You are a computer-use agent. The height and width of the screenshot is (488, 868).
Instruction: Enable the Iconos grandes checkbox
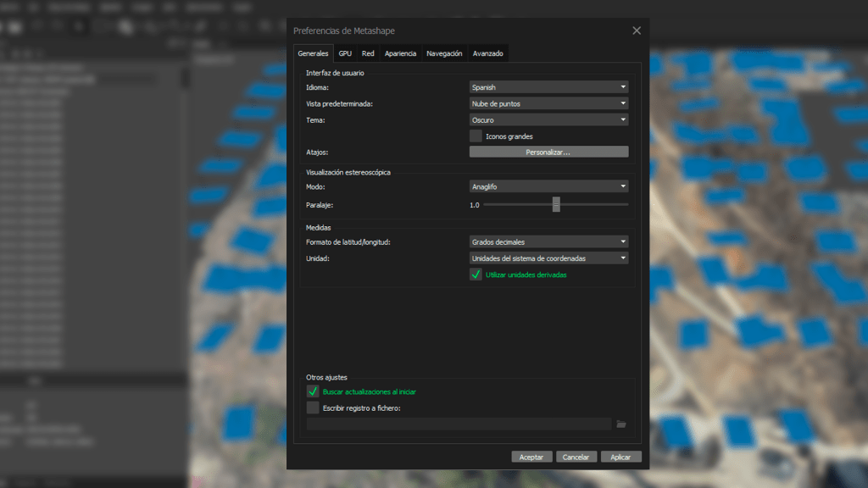(x=476, y=136)
